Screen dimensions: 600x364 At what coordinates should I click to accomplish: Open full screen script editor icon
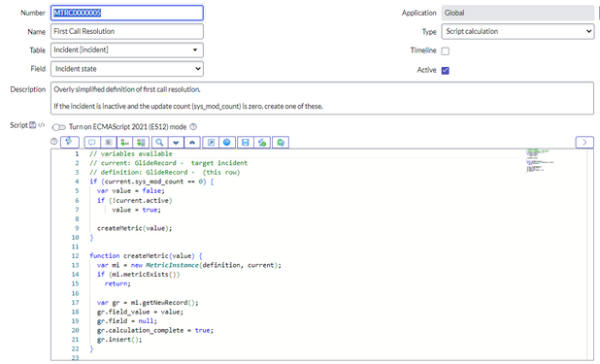click(x=211, y=143)
